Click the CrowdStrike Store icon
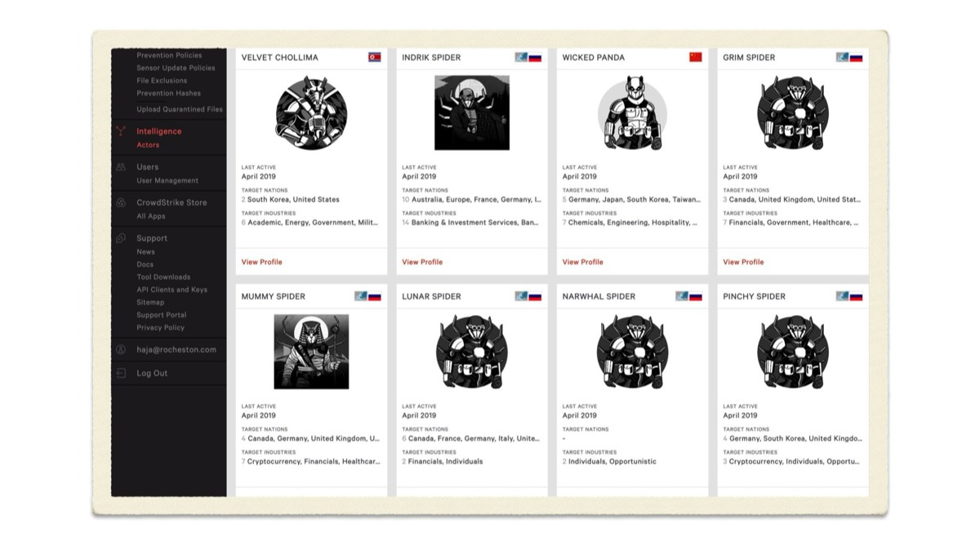Image resolution: width=980 pixels, height=550 pixels. [121, 202]
